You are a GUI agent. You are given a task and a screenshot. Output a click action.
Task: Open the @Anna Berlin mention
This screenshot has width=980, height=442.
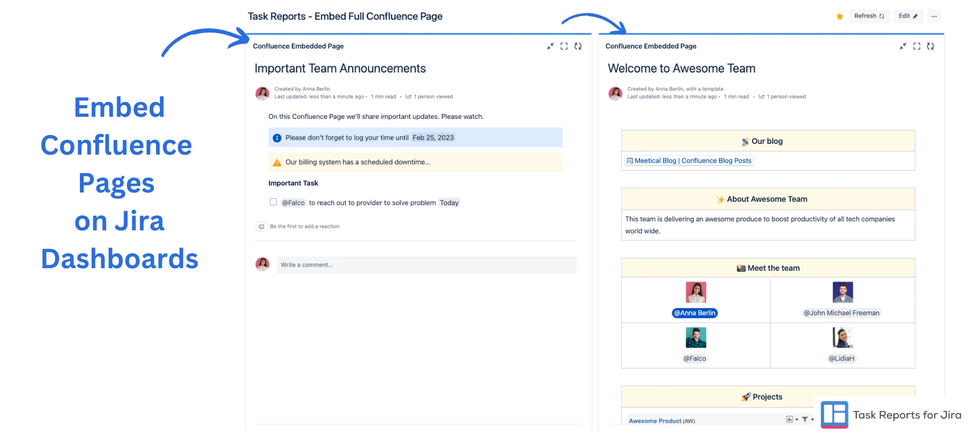(x=695, y=313)
